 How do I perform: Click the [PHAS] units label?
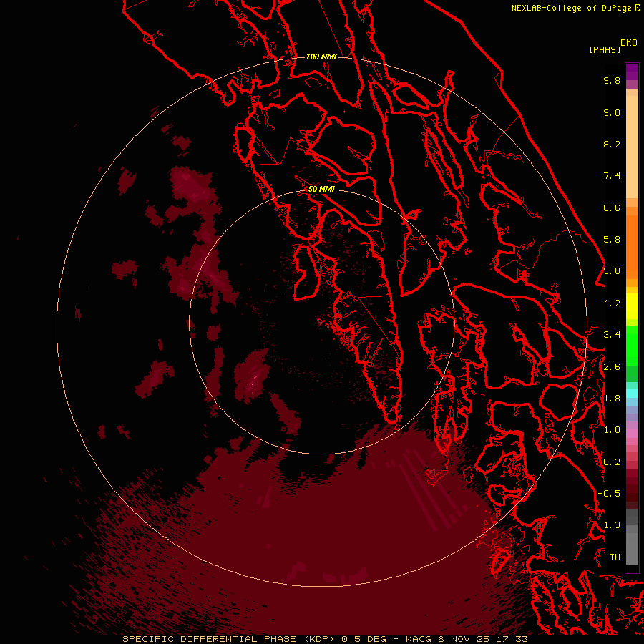pos(605,49)
